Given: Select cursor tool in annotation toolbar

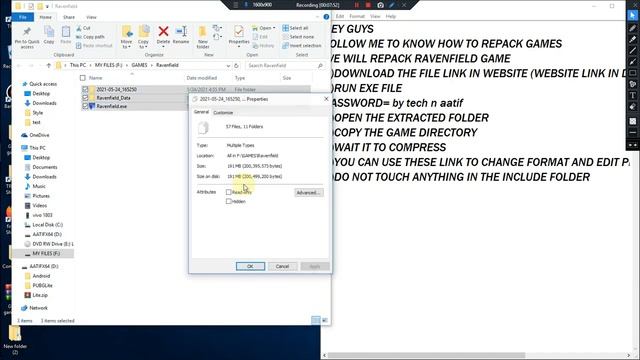Looking at the screenshot, I should pos(633,16).
